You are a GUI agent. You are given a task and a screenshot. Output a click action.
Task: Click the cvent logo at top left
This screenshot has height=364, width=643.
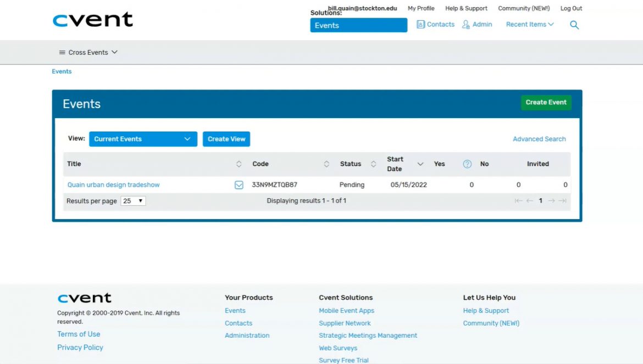pyautogui.click(x=92, y=20)
